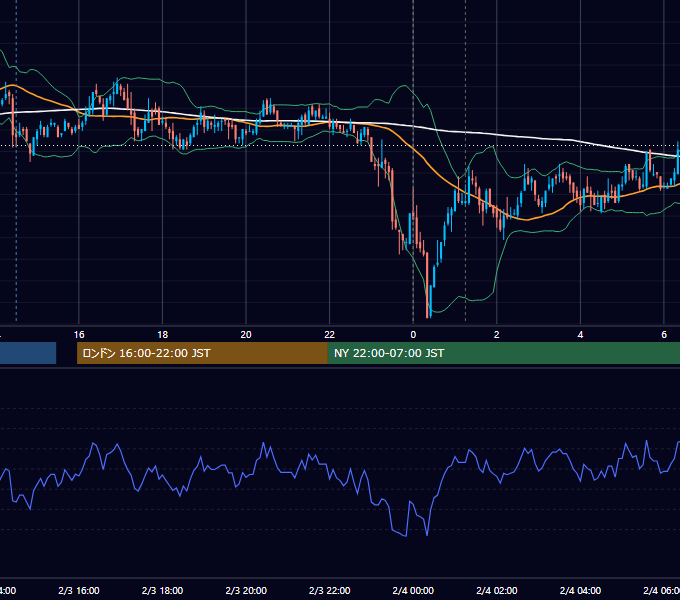
Task: Click the 6 hour label on the upper axis
Action: tap(664, 335)
